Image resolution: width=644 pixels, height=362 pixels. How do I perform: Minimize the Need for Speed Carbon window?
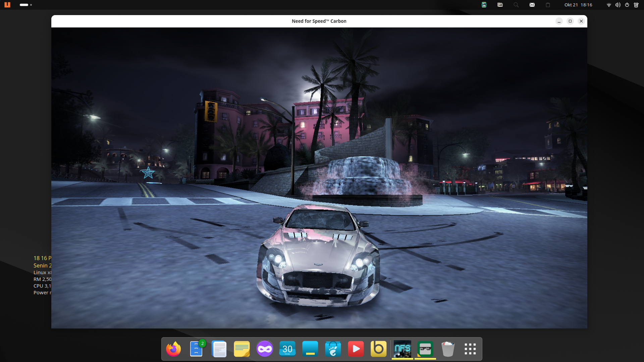(x=559, y=21)
